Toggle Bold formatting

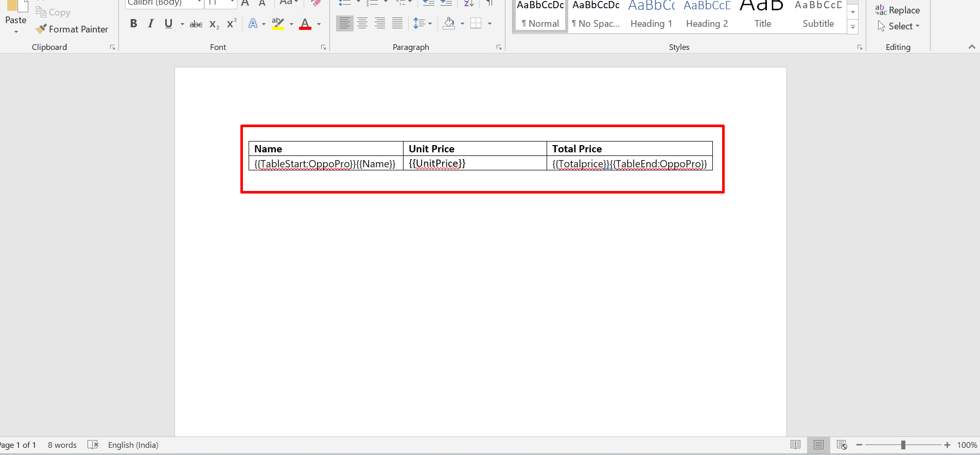133,24
